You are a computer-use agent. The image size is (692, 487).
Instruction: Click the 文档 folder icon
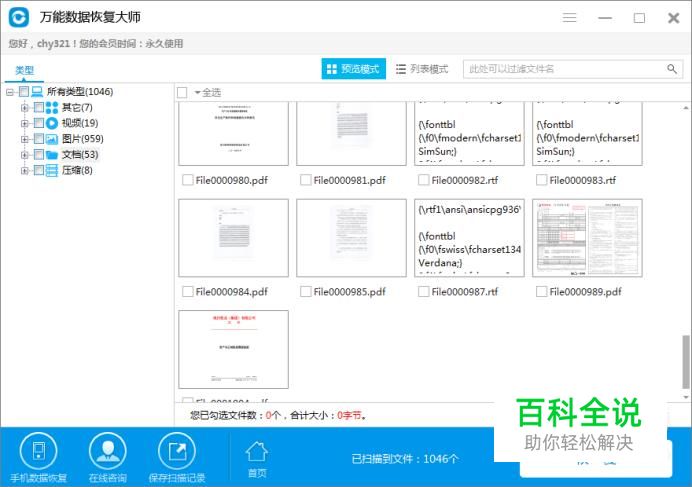(x=52, y=155)
